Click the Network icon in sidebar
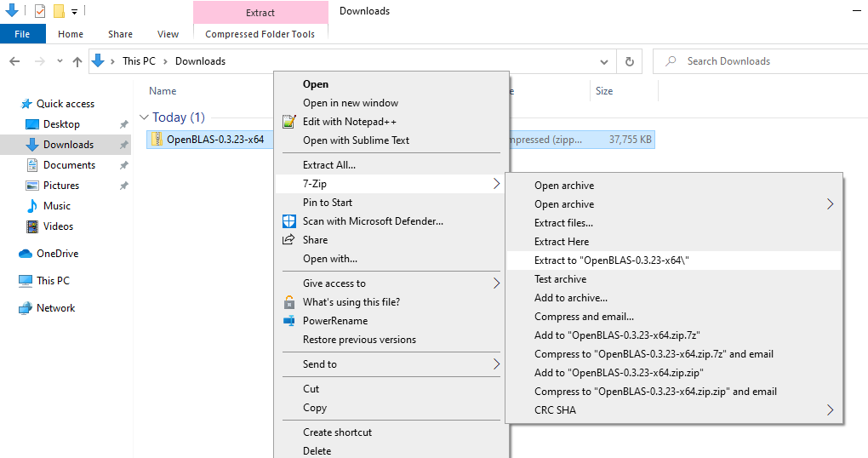 coord(26,308)
